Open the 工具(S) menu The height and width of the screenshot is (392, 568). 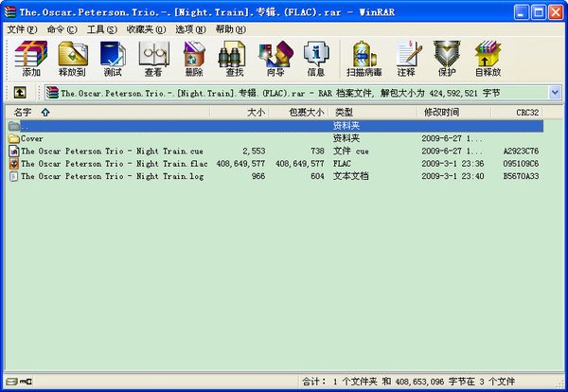102,29
